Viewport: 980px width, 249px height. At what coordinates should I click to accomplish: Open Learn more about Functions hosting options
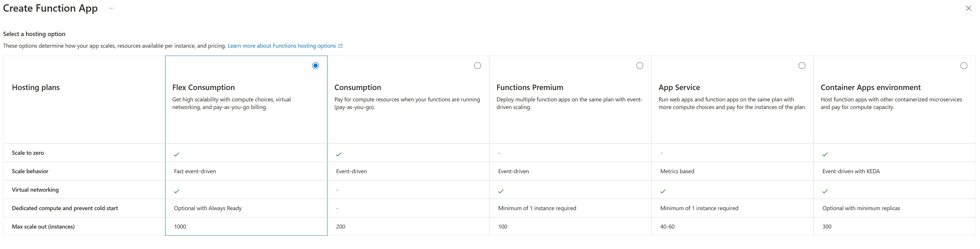[x=281, y=46]
